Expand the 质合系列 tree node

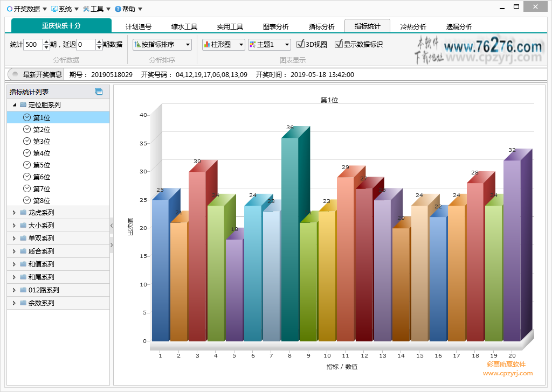14,251
